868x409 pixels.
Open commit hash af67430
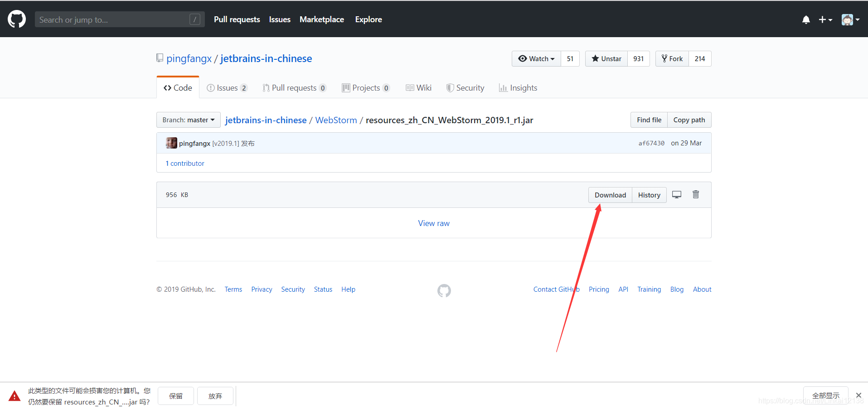tap(651, 143)
